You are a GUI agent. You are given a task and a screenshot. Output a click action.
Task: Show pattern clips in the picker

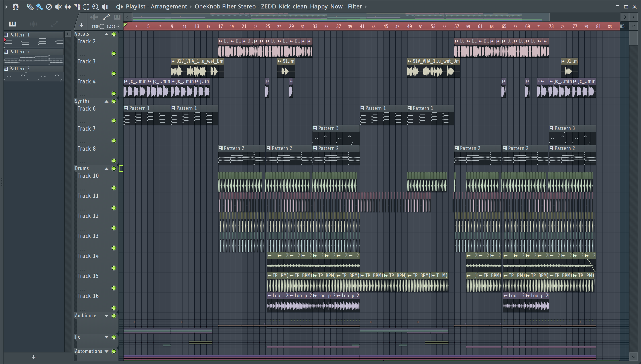point(12,24)
